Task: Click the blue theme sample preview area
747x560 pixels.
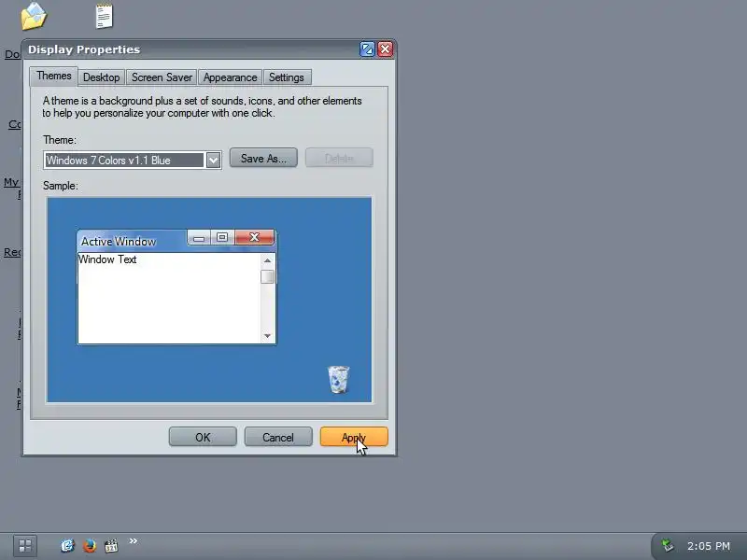Action: pyautogui.click(x=209, y=300)
